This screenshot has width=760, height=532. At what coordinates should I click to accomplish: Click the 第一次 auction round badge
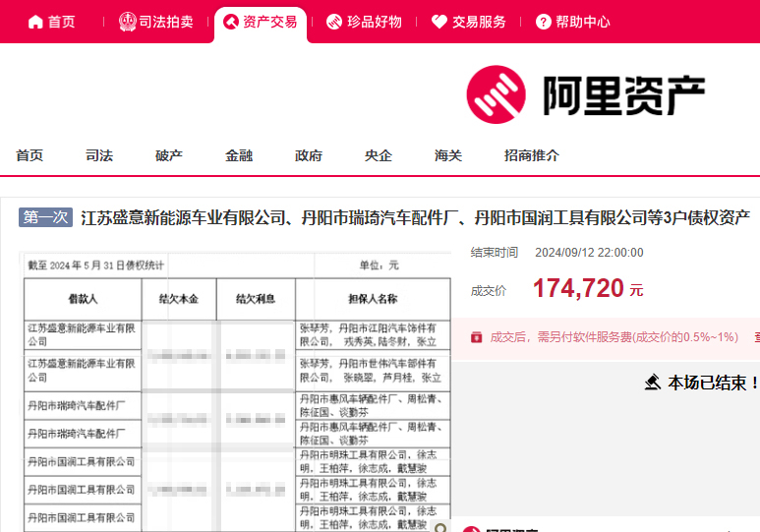pyautogui.click(x=46, y=217)
